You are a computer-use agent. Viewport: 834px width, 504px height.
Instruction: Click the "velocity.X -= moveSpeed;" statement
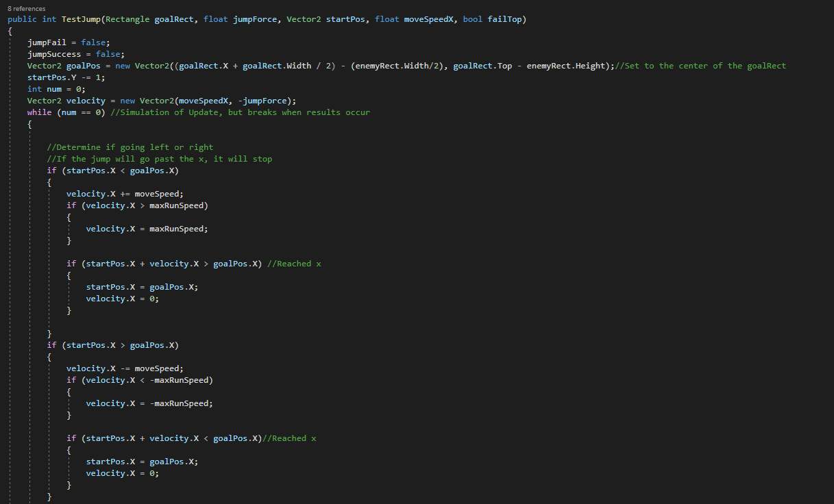click(x=125, y=368)
